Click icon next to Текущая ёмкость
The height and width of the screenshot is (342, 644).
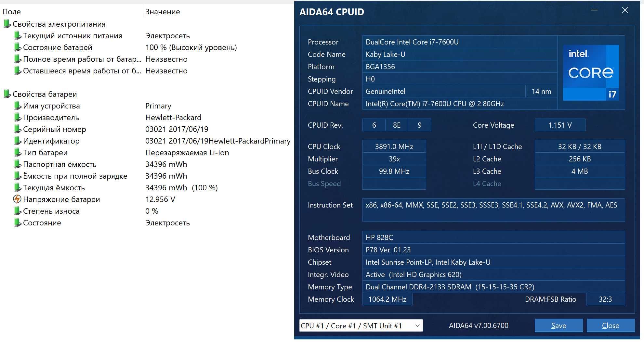pyautogui.click(x=18, y=187)
